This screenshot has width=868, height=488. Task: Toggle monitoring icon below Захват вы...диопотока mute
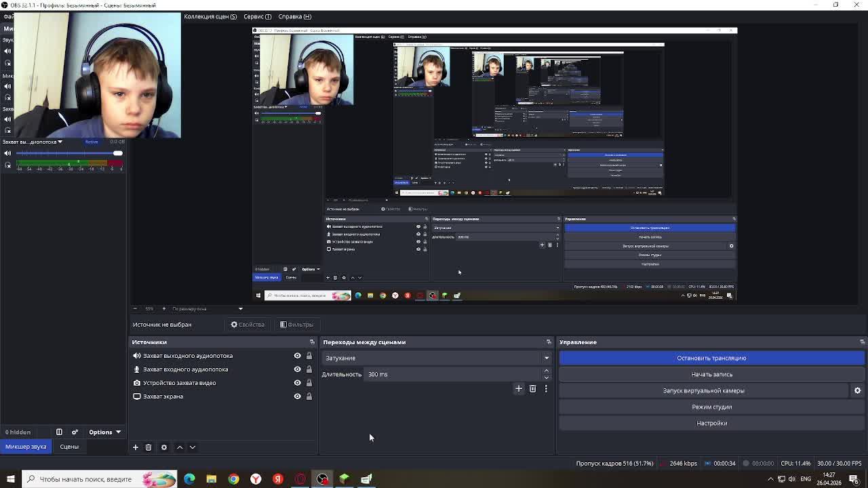[x=8, y=165]
